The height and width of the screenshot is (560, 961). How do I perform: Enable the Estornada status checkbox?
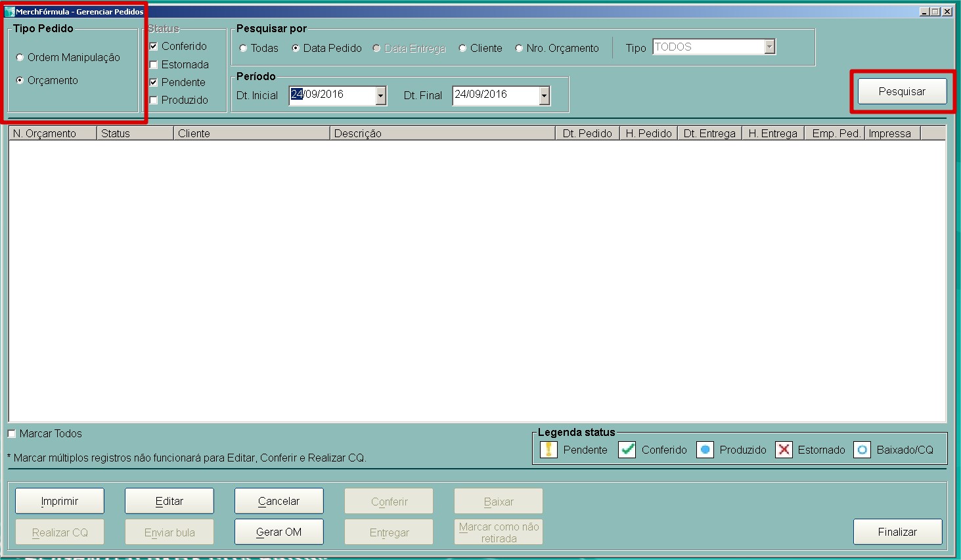point(154,65)
